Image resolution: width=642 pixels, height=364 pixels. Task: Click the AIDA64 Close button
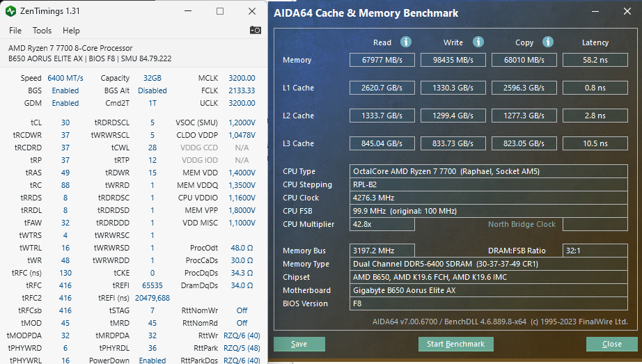[612, 344]
